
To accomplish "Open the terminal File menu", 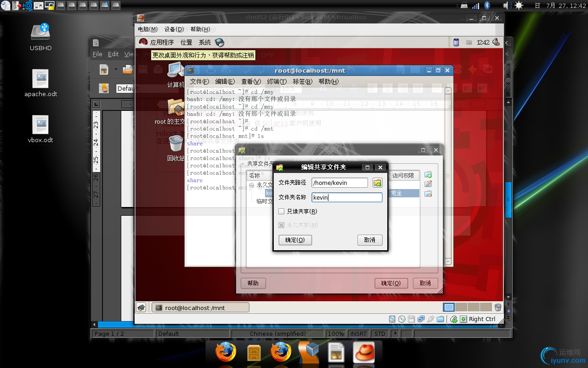I will [200, 81].
